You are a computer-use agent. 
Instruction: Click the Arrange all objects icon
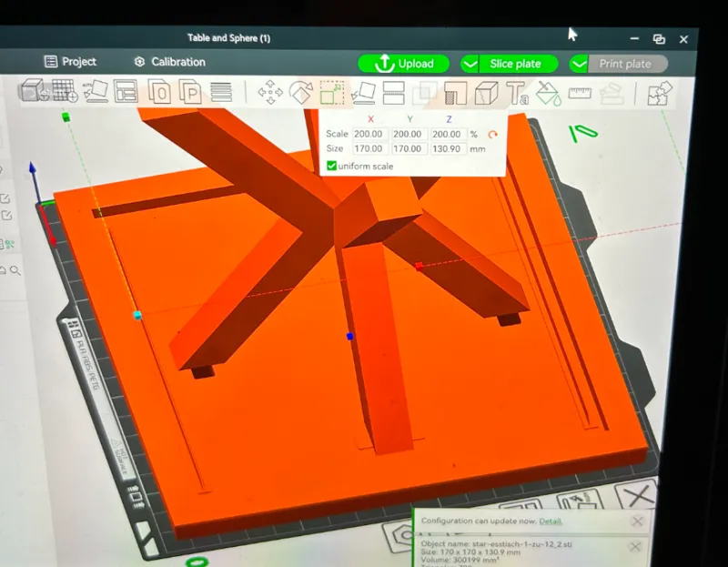(126, 91)
